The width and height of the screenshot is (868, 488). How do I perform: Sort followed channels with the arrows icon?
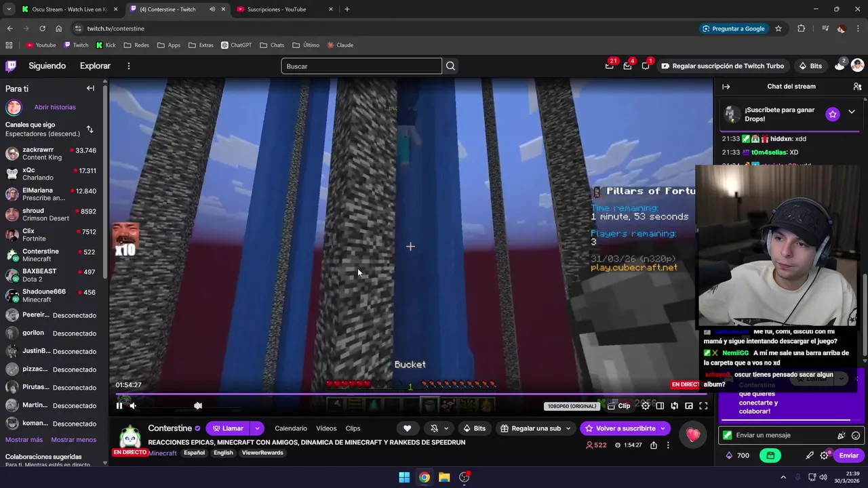click(x=90, y=129)
